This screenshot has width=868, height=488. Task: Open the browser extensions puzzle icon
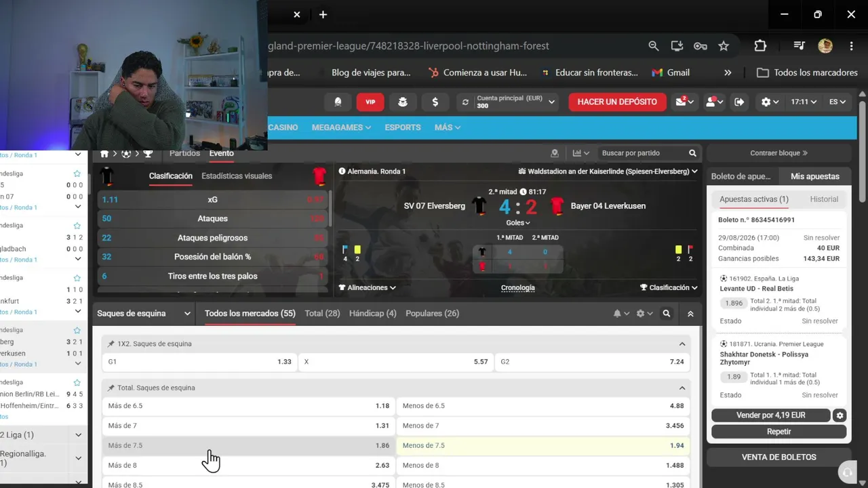[760, 46]
